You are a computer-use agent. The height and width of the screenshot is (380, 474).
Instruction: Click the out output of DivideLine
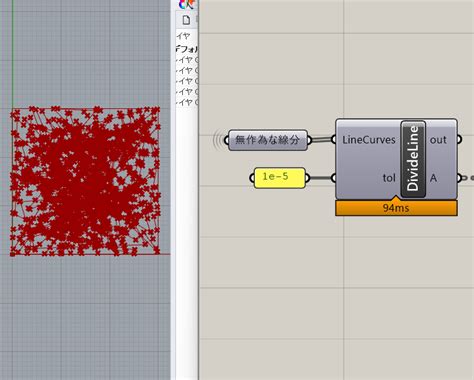tap(438, 140)
